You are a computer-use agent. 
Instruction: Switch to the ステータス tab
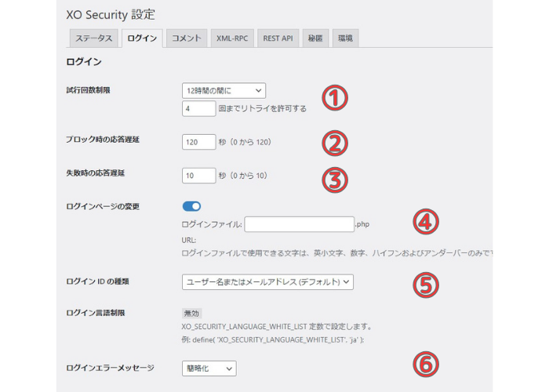click(x=94, y=38)
